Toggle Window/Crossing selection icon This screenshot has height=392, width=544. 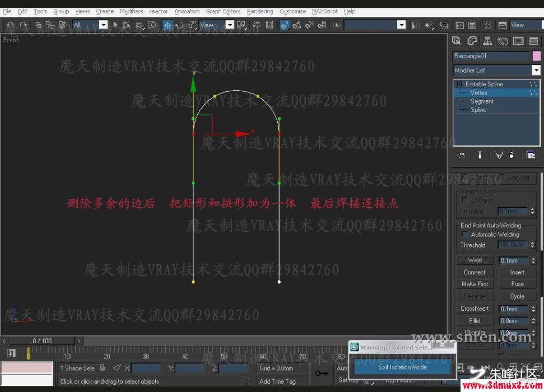pyautogui.click(x=152, y=25)
